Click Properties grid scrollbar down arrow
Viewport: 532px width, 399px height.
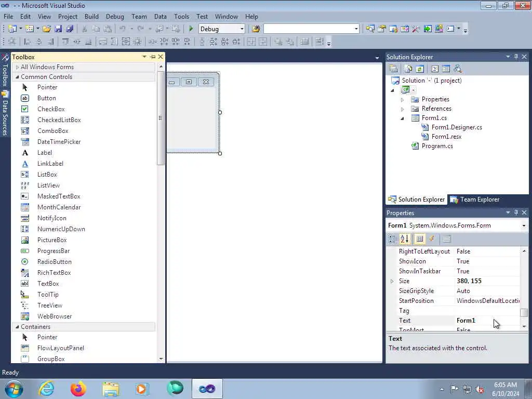coord(524,326)
